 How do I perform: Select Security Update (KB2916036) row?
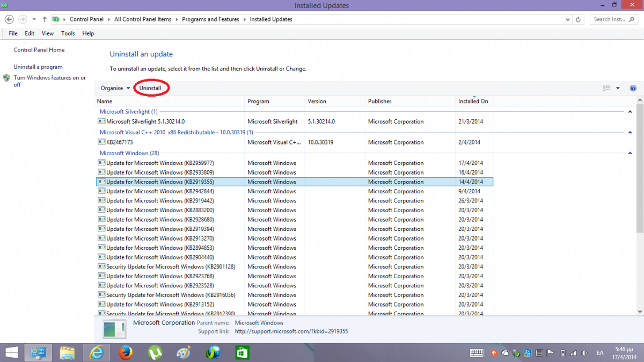(x=294, y=295)
